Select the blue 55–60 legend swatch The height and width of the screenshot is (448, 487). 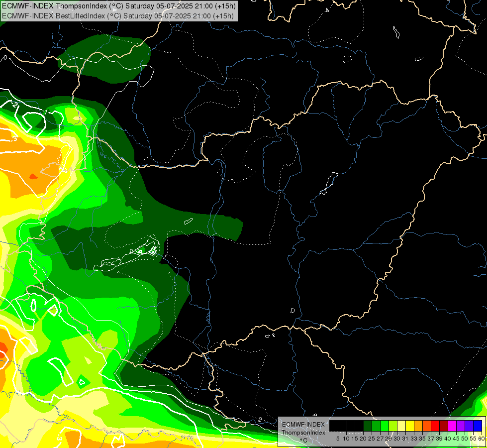click(478, 426)
